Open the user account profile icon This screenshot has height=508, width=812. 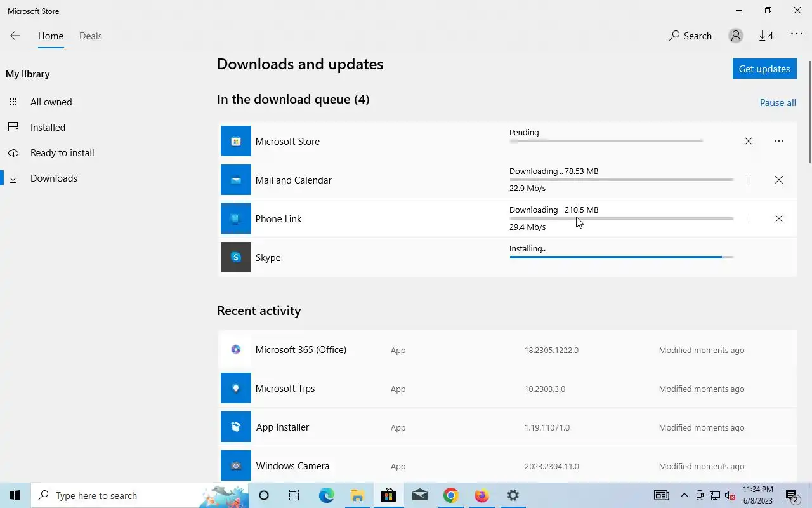[736, 36]
